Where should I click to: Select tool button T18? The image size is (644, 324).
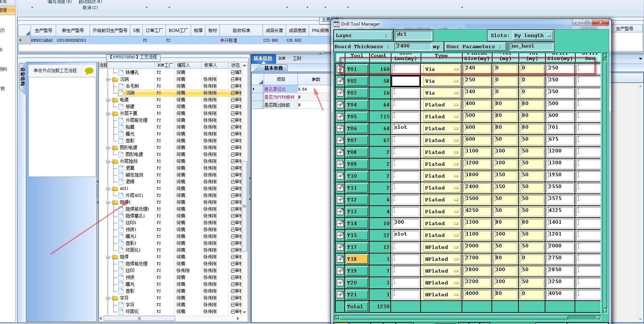tap(357, 259)
